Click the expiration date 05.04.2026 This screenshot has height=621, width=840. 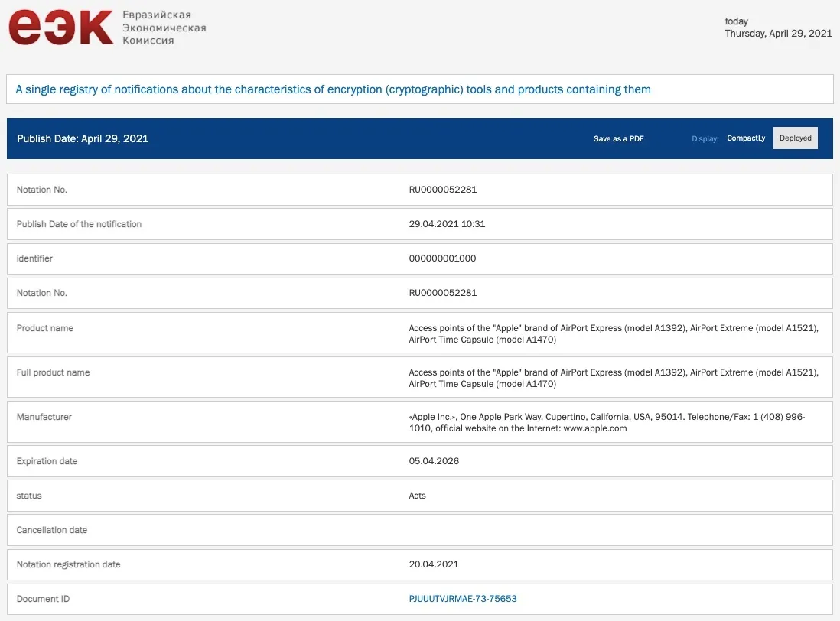click(434, 461)
